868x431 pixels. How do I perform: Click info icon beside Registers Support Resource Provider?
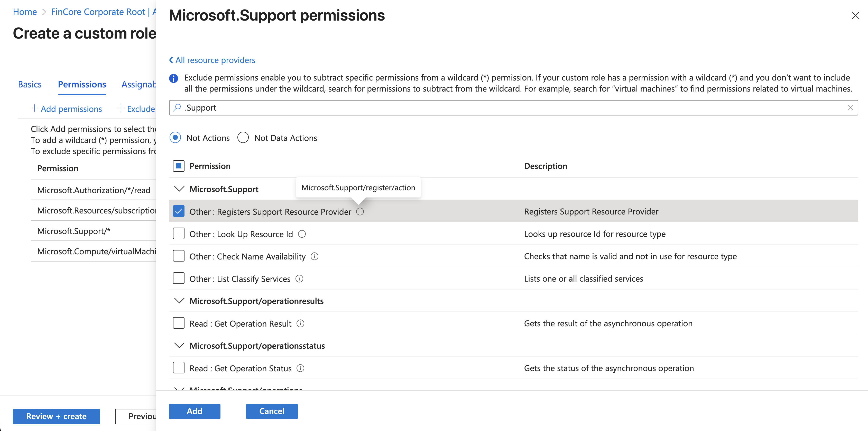360,211
